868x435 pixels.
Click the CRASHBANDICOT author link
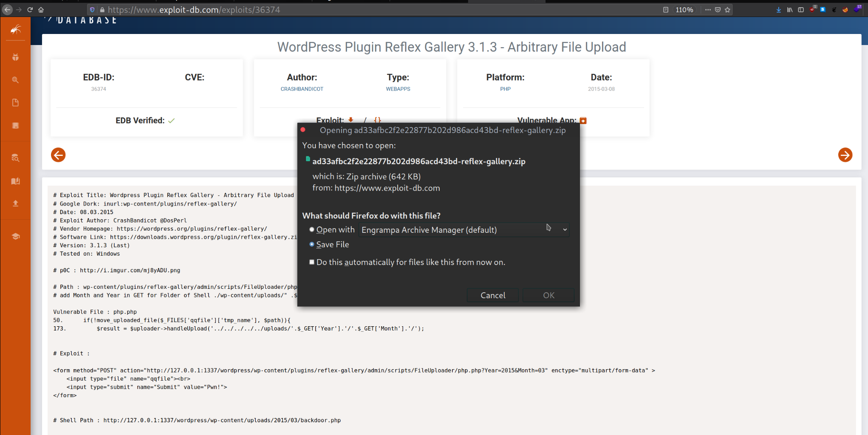[x=302, y=89]
